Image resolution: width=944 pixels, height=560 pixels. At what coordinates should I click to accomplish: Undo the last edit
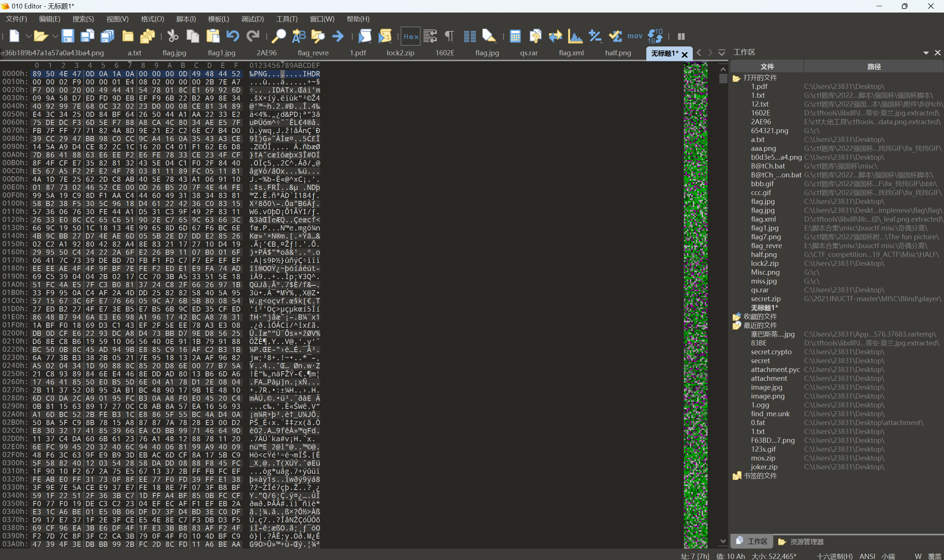click(x=233, y=36)
